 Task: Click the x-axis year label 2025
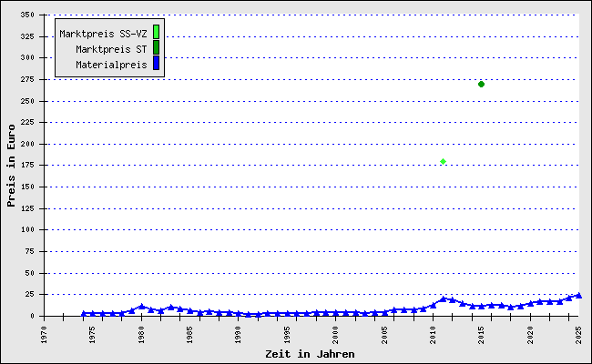[x=578, y=335]
